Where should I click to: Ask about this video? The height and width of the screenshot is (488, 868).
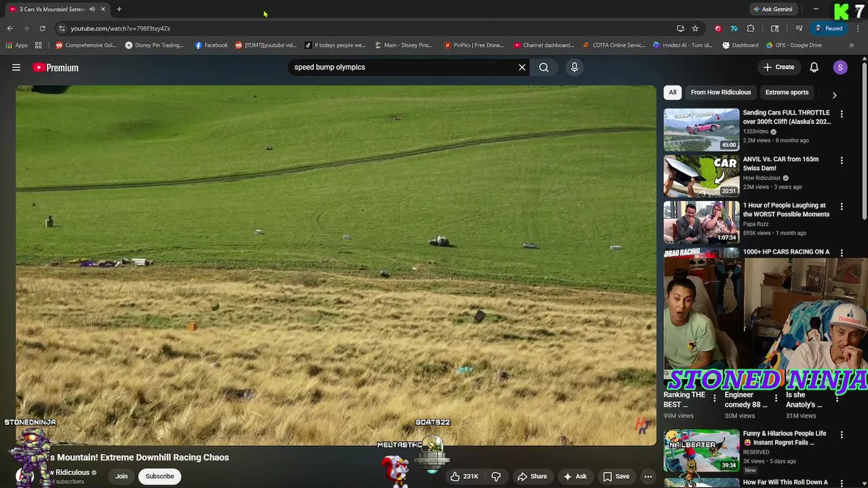point(575,476)
